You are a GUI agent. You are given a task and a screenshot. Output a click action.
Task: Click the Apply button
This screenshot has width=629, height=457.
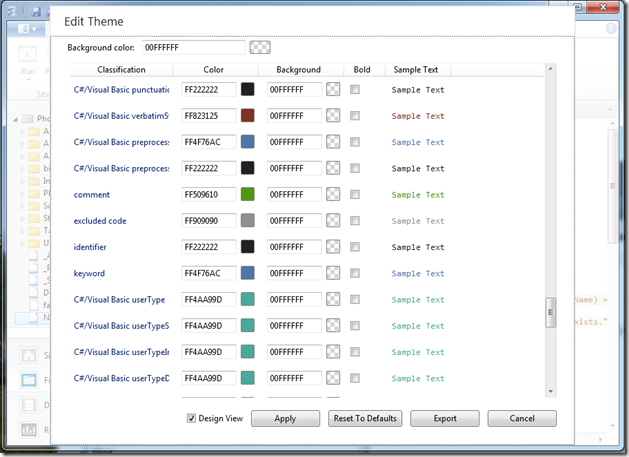pos(285,418)
